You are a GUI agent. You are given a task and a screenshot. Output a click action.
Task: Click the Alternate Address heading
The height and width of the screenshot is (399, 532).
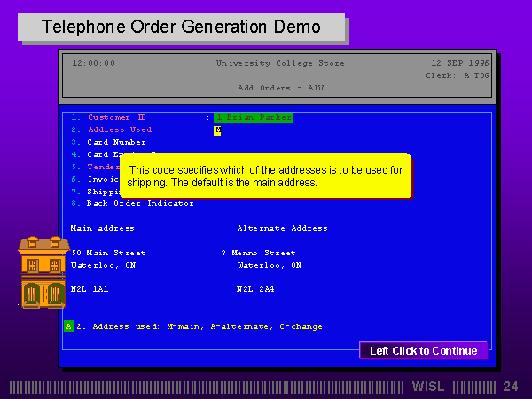(282, 228)
